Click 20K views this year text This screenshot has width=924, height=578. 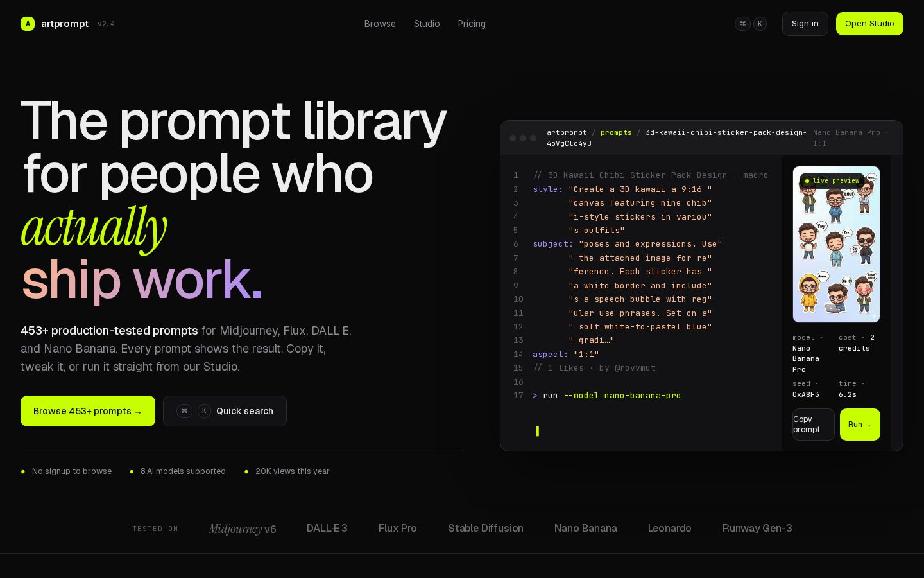[293, 471]
